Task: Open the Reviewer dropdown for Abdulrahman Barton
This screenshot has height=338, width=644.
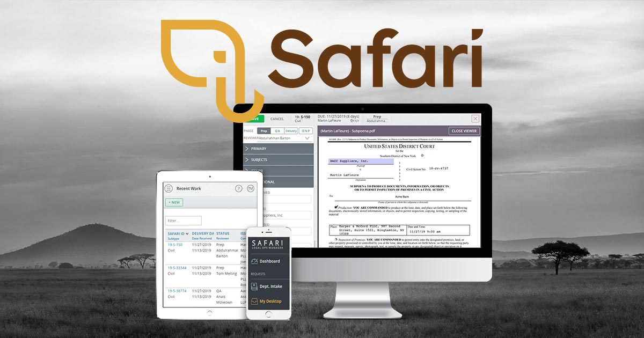Action: point(306,138)
